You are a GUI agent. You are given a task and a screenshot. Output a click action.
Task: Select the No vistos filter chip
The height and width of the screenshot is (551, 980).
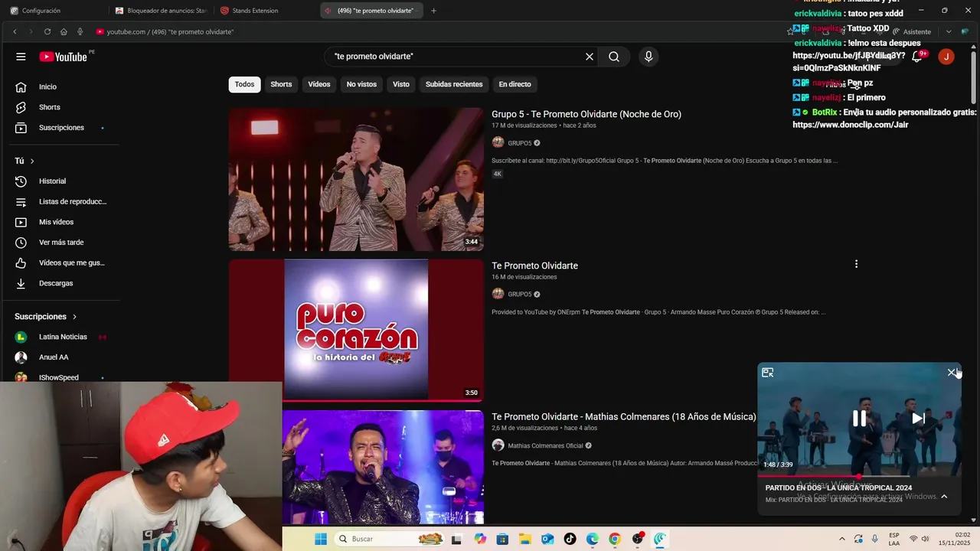[x=361, y=84]
